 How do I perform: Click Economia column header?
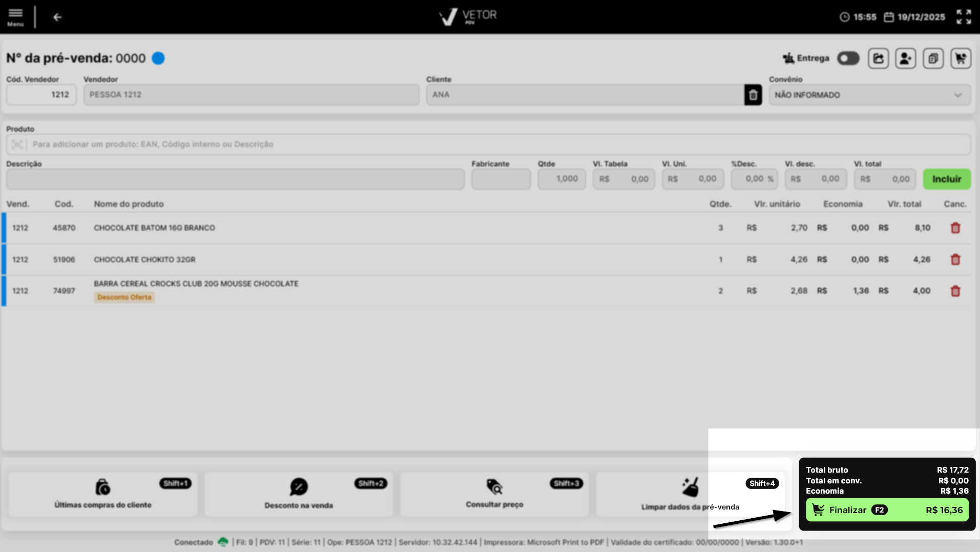tap(843, 204)
